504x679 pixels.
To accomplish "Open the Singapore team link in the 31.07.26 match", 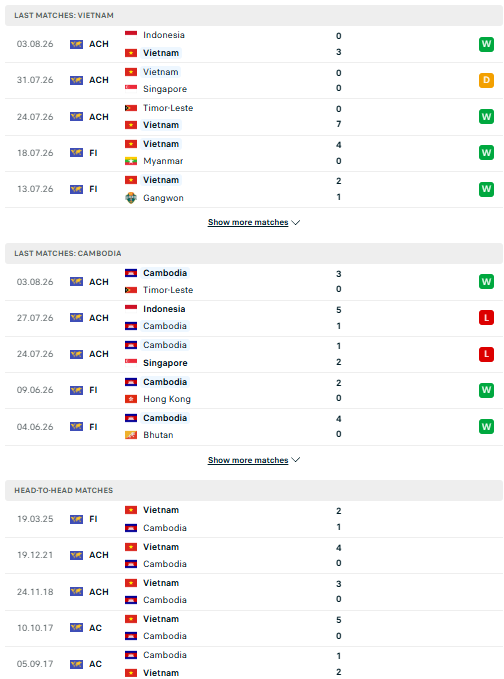I will (x=165, y=89).
